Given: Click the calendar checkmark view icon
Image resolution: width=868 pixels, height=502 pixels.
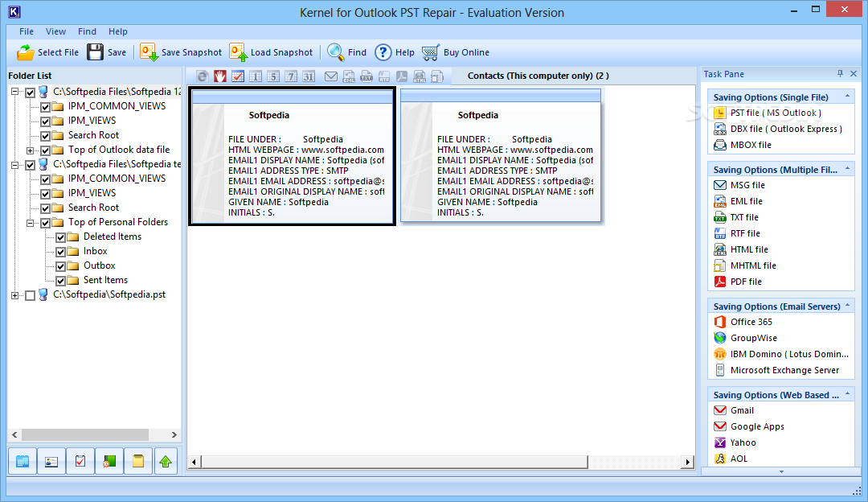Looking at the screenshot, I should click(x=238, y=76).
